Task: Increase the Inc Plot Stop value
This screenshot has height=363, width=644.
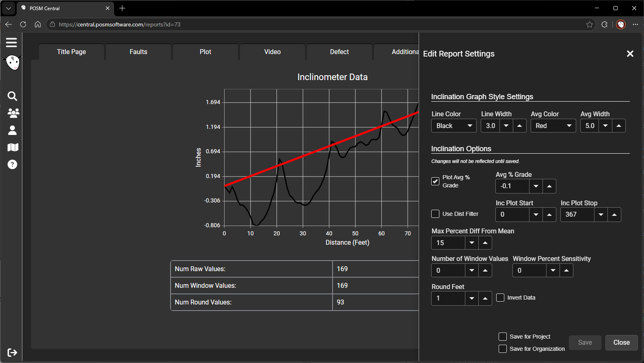Action: tap(614, 215)
